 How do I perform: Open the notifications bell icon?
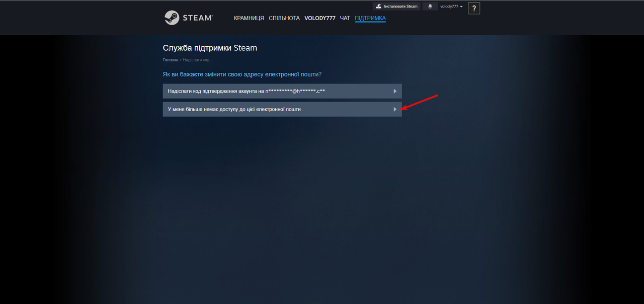(x=430, y=7)
